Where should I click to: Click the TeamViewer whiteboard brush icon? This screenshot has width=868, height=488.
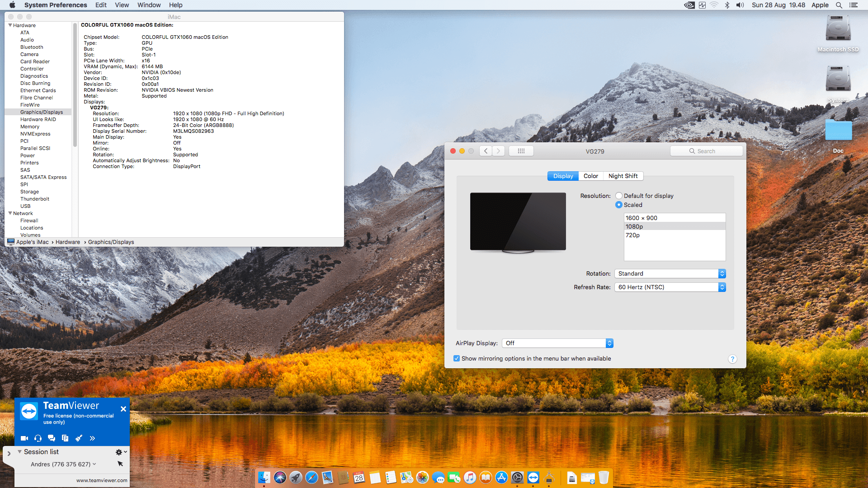click(x=79, y=438)
